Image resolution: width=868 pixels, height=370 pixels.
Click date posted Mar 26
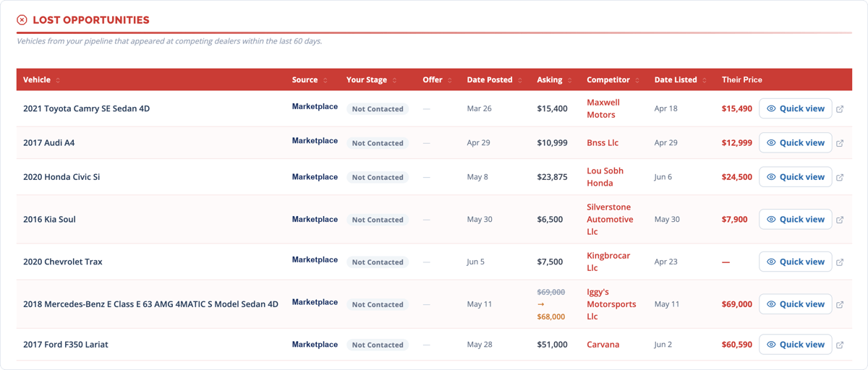(479, 108)
